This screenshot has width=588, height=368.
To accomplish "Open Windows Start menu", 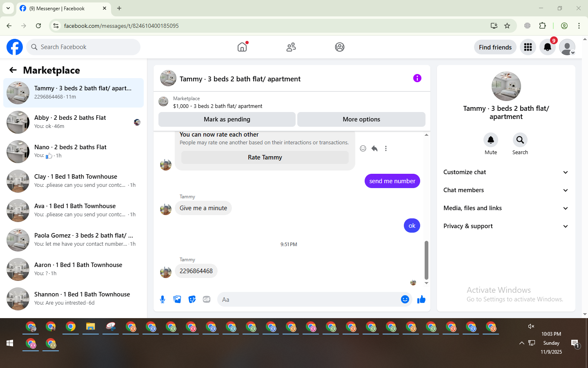I will click(x=10, y=343).
